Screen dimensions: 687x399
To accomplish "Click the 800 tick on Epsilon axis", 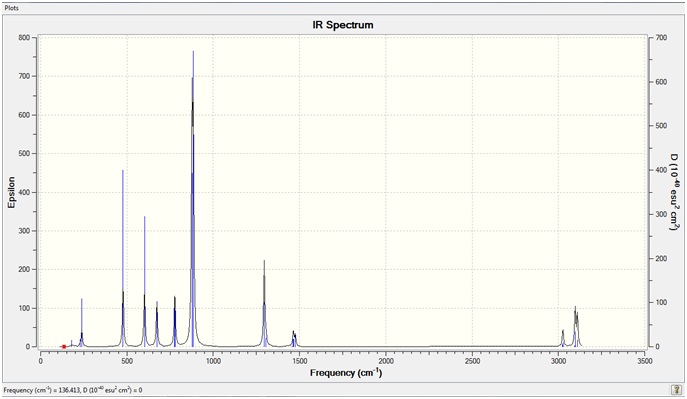I will [25, 38].
